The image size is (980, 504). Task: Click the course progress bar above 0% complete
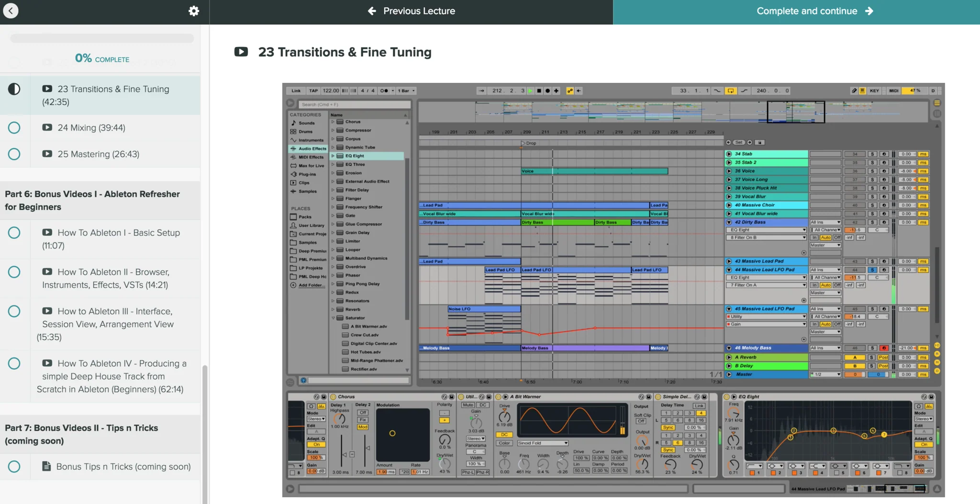102,38
